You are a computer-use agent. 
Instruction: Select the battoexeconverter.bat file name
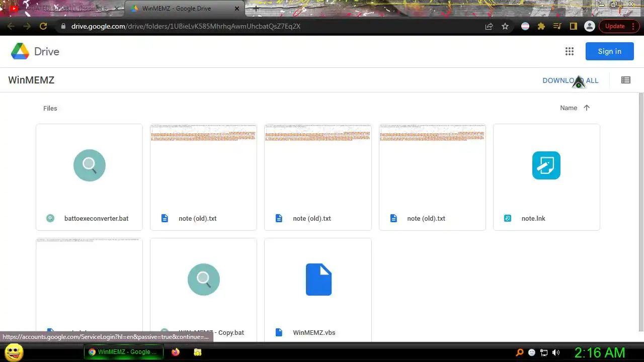click(x=96, y=218)
